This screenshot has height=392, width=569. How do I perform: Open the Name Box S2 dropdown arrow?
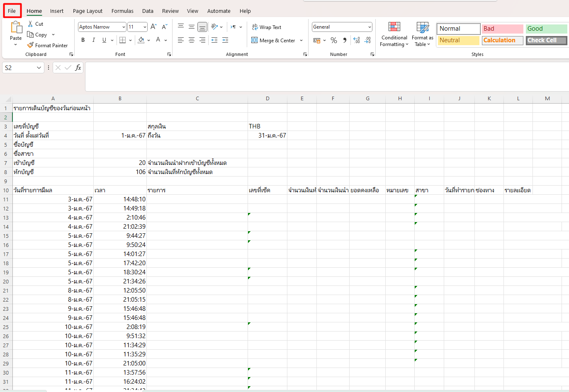tap(39, 68)
